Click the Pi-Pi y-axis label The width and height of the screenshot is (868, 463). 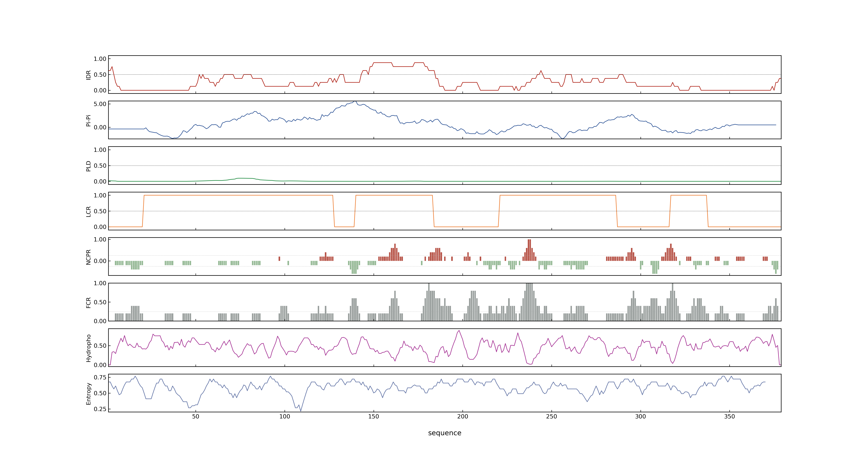point(89,120)
